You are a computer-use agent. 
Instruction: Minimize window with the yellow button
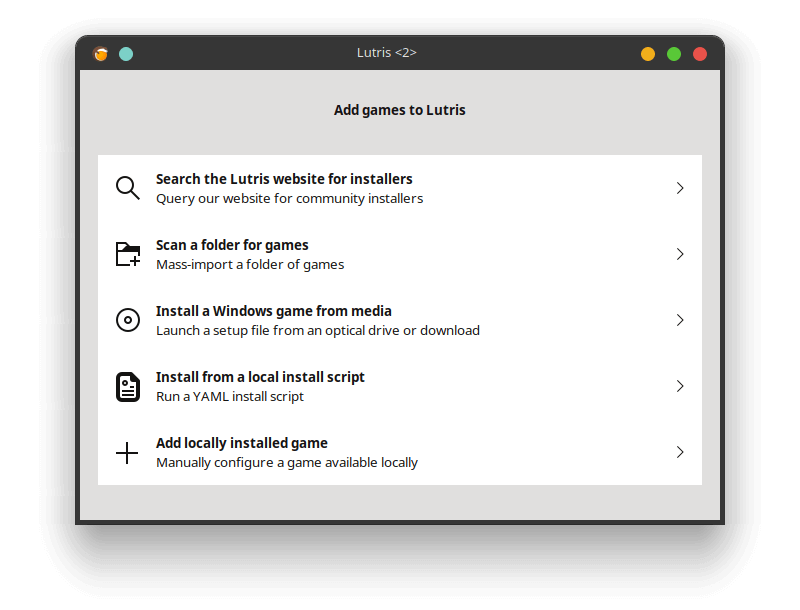point(648,54)
